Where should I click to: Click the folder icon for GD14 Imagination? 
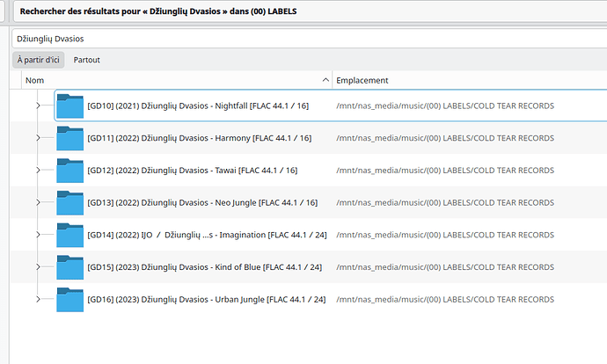pos(69,235)
